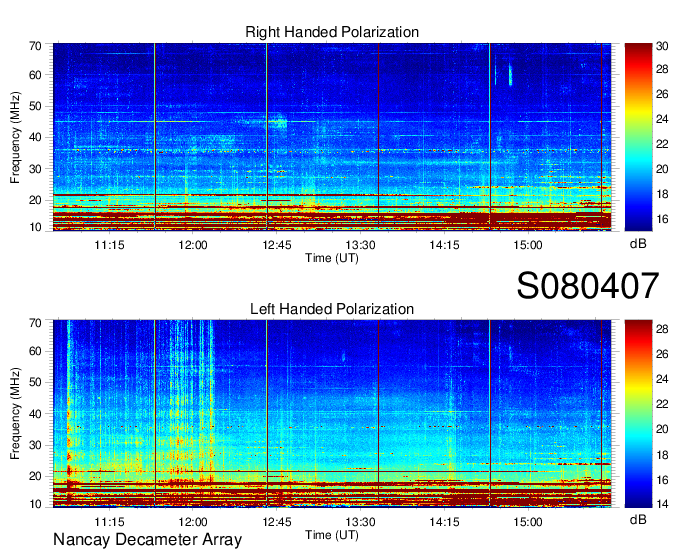This screenshot has width=680, height=552.
Task: Click the 13:30 time tick under the left-handed plot
Action: coord(360,522)
